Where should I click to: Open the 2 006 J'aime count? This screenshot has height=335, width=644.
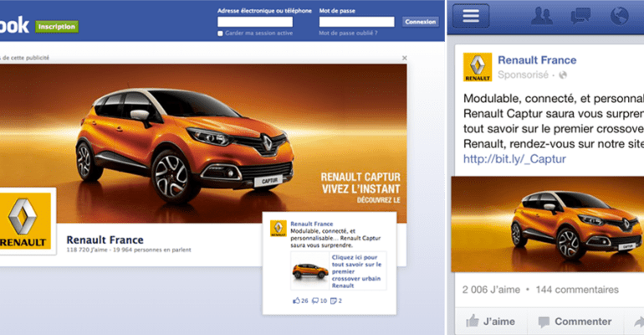(x=491, y=290)
